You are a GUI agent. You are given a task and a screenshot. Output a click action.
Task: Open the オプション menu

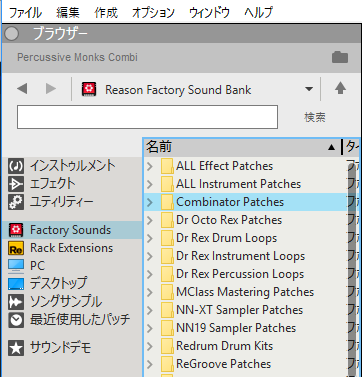153,13
